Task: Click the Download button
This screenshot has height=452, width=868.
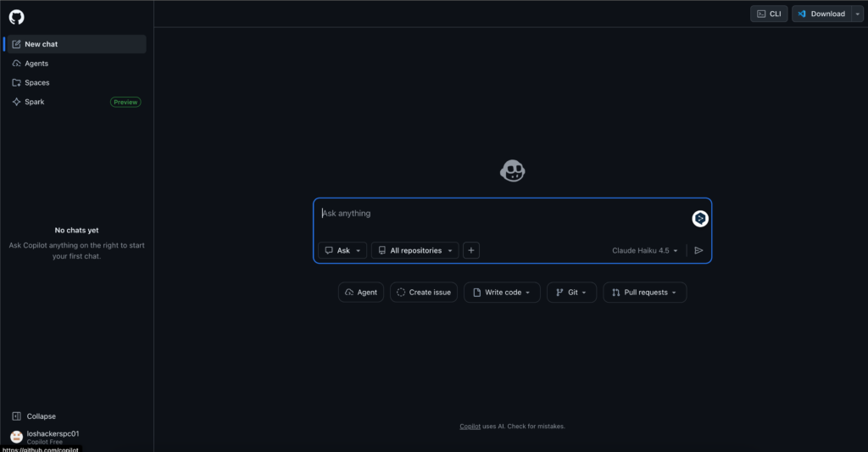Action: coord(822,14)
